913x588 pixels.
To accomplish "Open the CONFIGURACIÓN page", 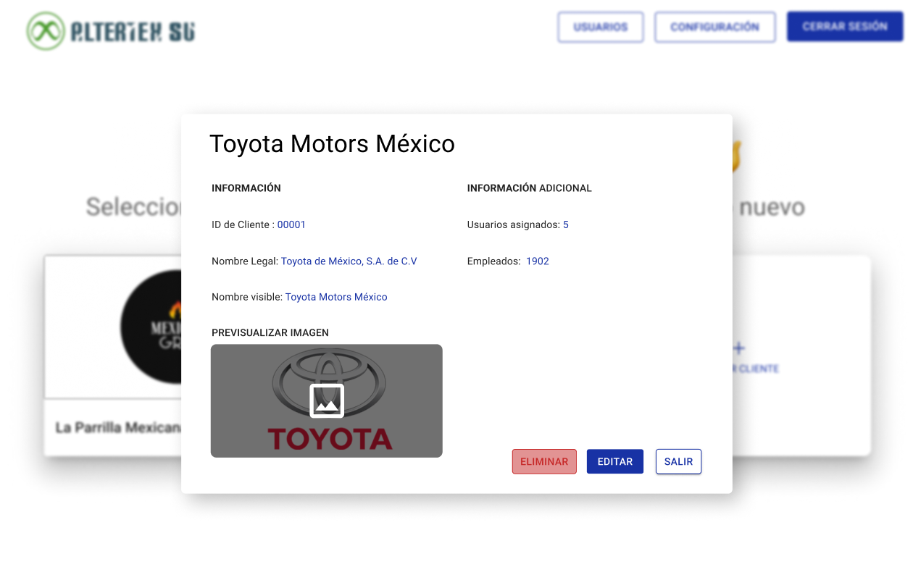I will point(715,27).
